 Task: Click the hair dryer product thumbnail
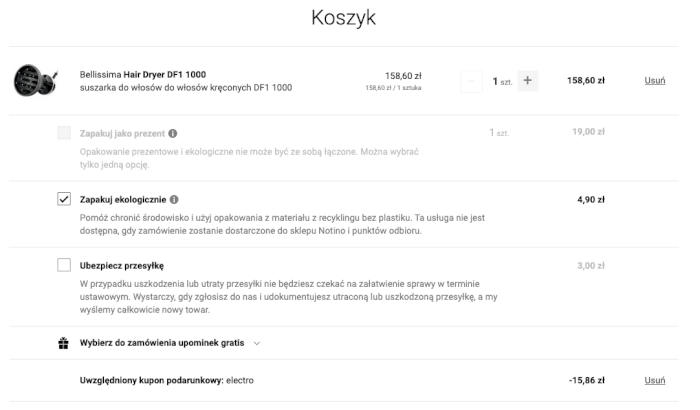[35, 81]
